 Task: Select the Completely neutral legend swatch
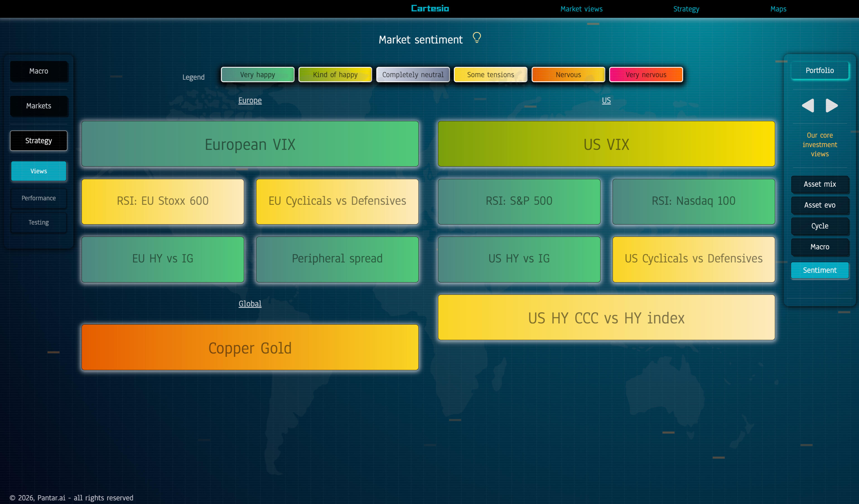tap(412, 75)
